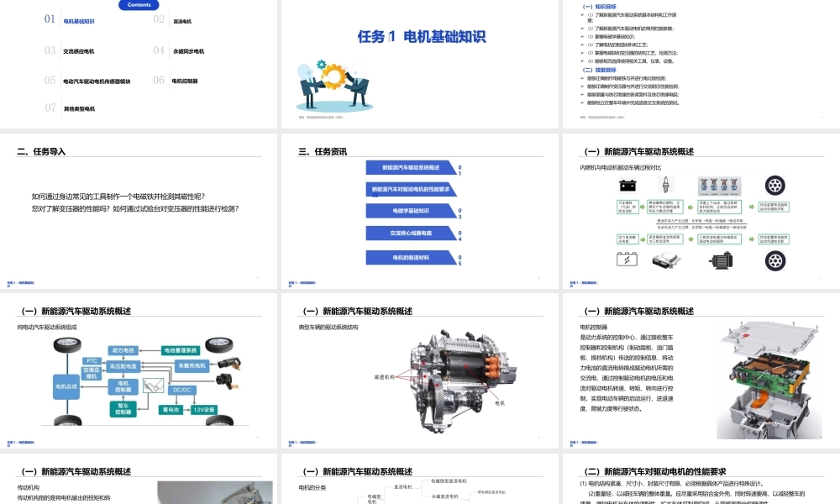Image resolution: width=840 pixels, height=504 pixels.
Task: Click the subtitle 内燃机与电动机驱动车辆过程对比
Action: pos(621,168)
